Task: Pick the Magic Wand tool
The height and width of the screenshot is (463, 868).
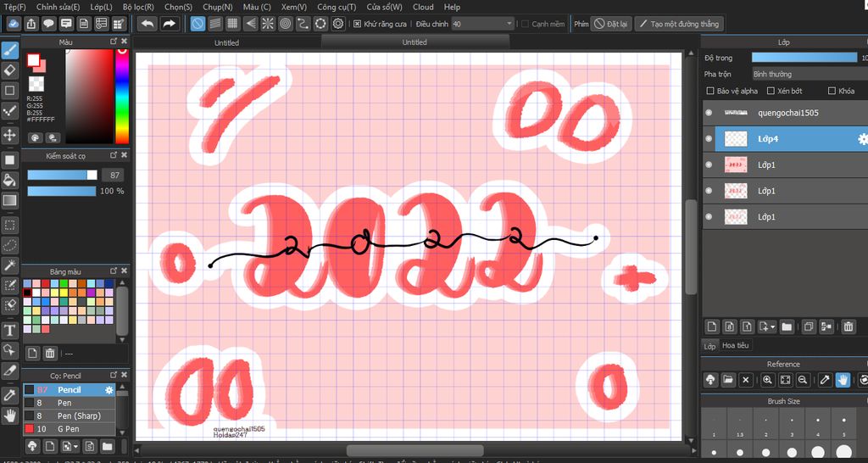Action: click(x=10, y=265)
